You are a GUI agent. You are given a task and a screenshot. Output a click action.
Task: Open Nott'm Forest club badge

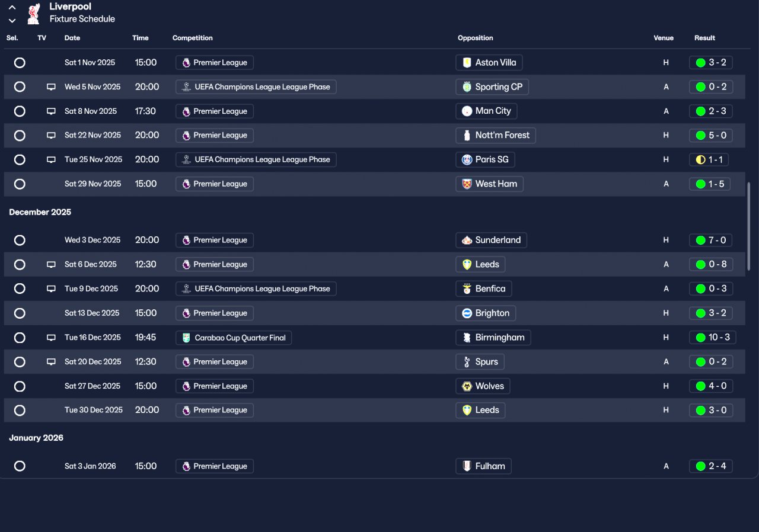pos(467,136)
